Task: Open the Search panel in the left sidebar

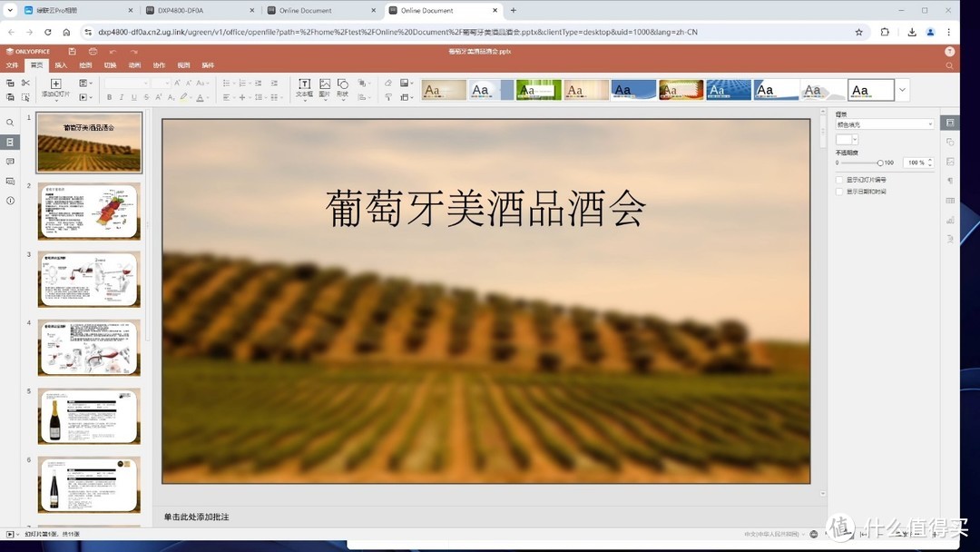Action: coord(10,122)
